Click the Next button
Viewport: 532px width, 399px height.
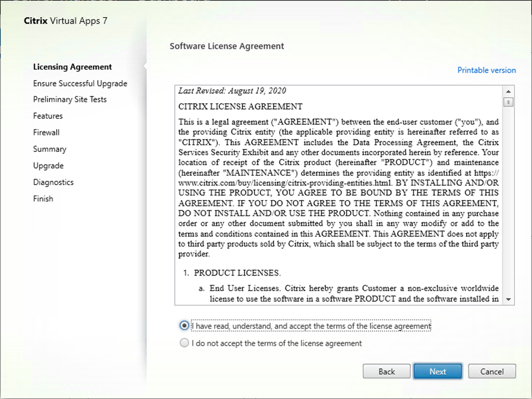[438, 372]
